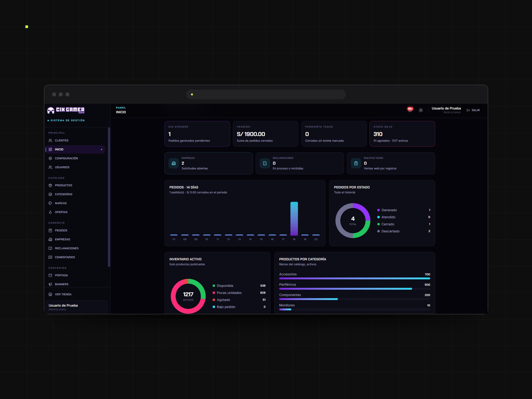Viewport: 532px width, 399px height.
Task: Click the Boletas Taqini clipboard icon
Action: tap(356, 163)
